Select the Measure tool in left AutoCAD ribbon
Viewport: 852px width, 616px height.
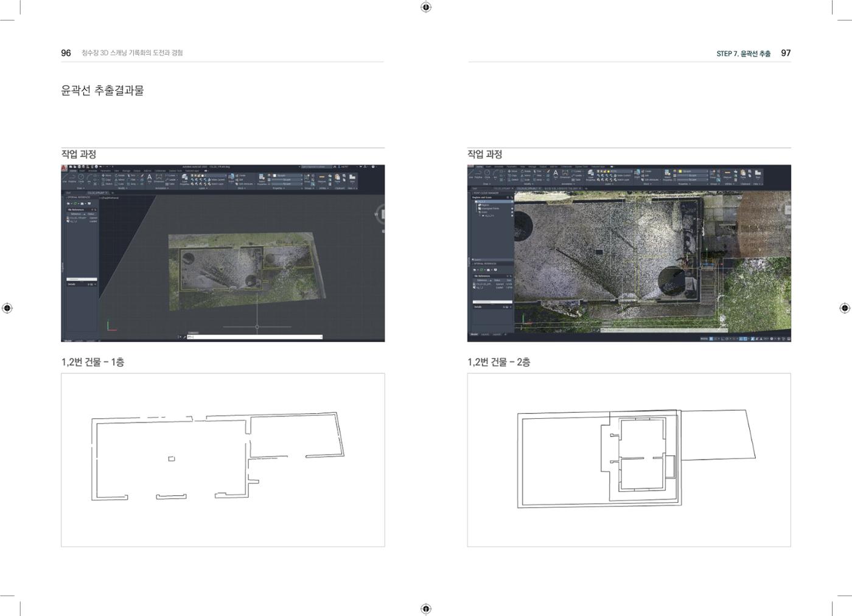tap(322, 178)
